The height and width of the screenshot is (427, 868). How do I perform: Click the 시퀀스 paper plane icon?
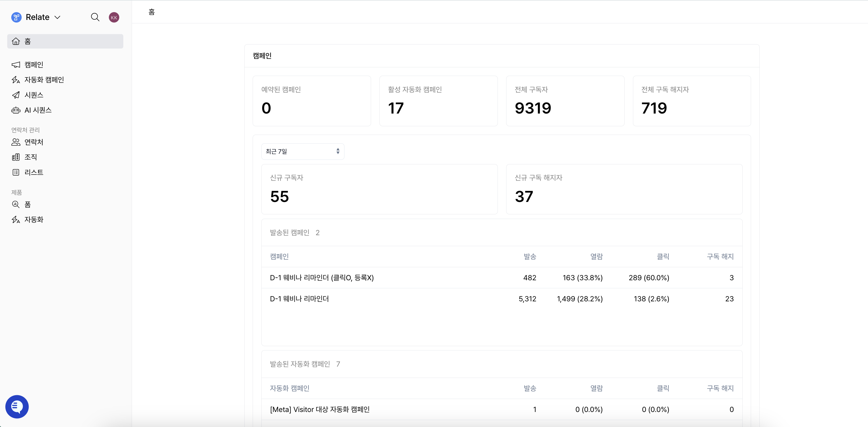click(x=16, y=95)
